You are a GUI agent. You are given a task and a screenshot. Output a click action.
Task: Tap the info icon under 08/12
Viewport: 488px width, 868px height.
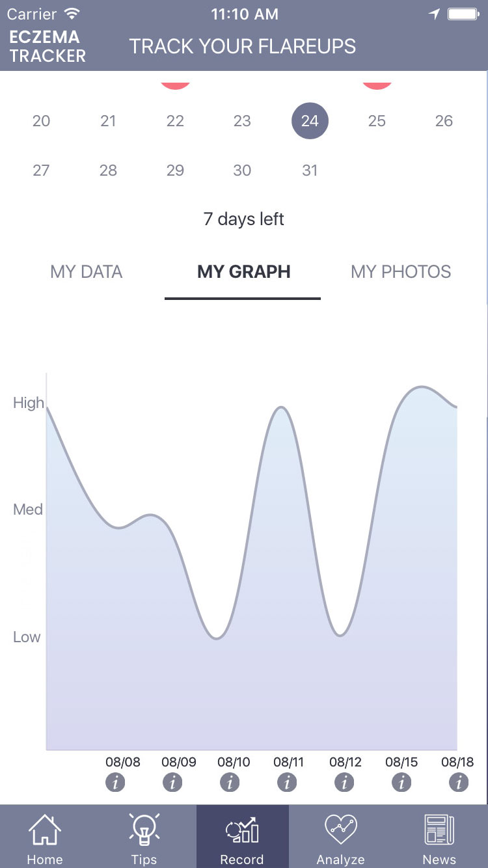point(344,783)
